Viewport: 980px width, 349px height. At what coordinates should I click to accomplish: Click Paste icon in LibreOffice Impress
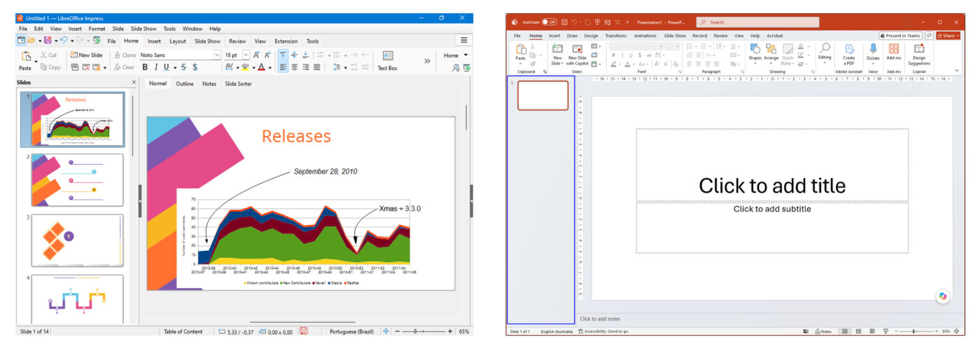[x=25, y=56]
